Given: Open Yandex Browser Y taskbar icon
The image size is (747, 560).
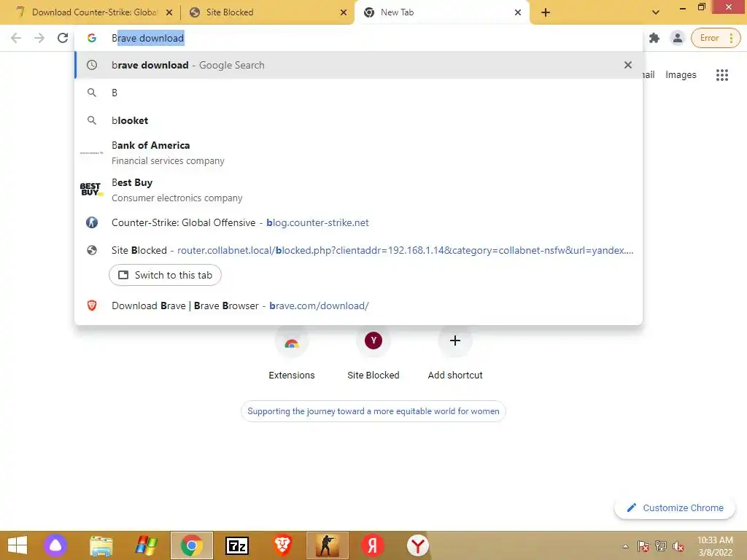Looking at the screenshot, I should coord(418,545).
